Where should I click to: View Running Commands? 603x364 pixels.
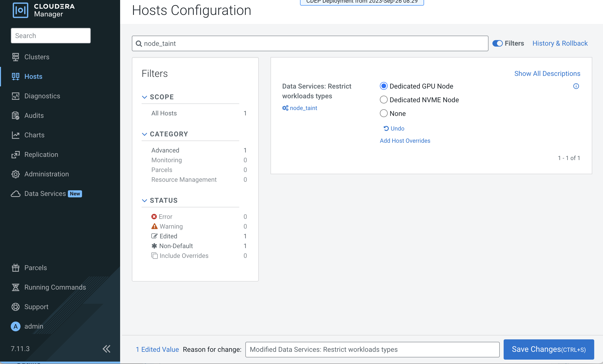55,287
